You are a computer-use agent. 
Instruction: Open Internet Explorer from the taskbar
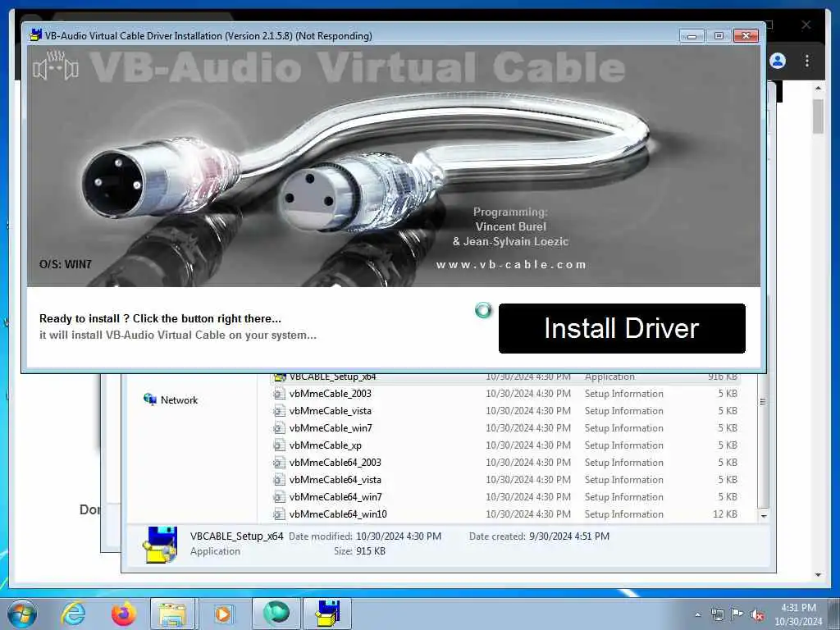(72, 614)
